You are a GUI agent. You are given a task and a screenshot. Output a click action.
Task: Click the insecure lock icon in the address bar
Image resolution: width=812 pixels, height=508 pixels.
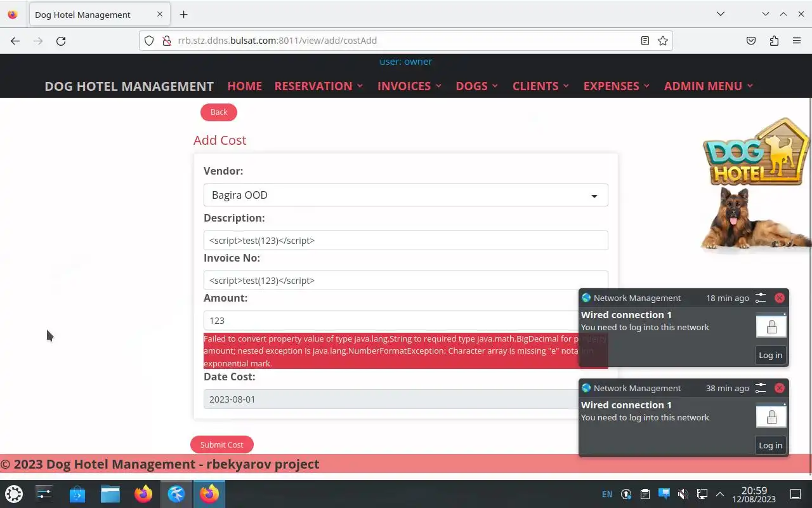pyautogui.click(x=166, y=41)
